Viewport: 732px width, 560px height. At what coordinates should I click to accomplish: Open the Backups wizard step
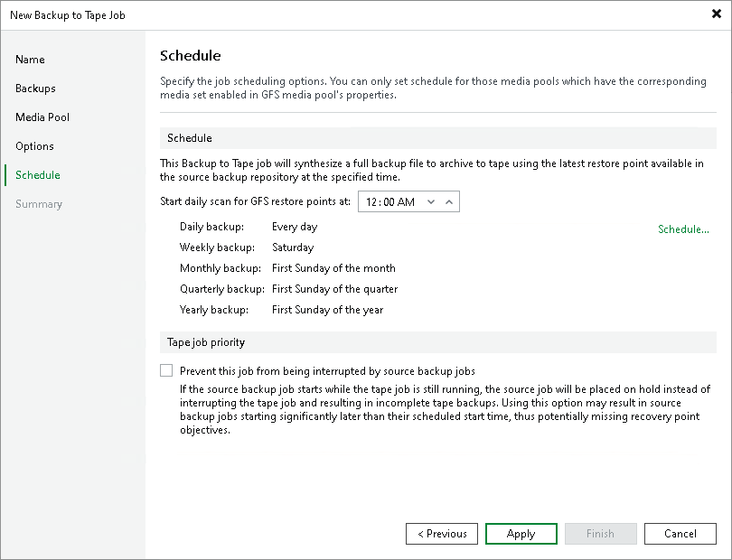point(36,88)
